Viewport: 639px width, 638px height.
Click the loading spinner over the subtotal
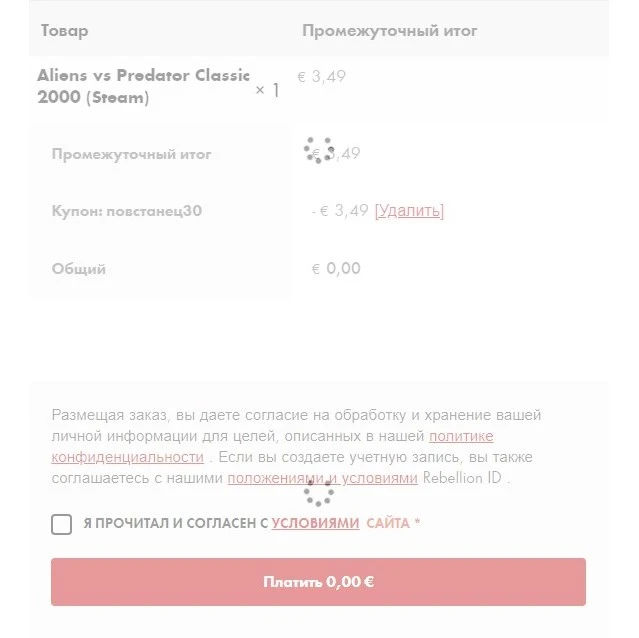[319, 150]
